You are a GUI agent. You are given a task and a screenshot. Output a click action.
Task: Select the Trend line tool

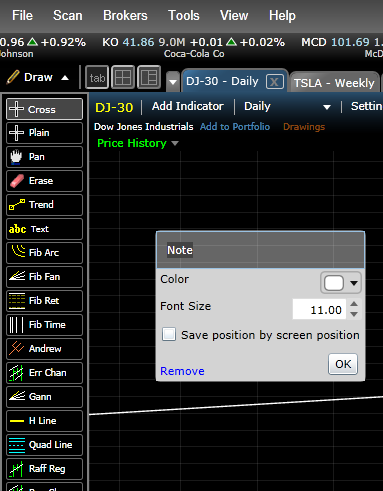tap(44, 205)
